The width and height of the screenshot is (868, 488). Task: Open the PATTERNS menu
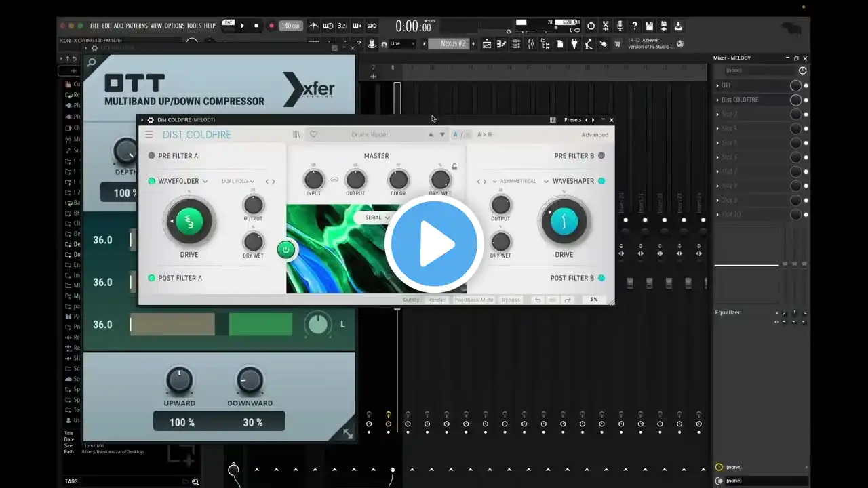coord(137,26)
